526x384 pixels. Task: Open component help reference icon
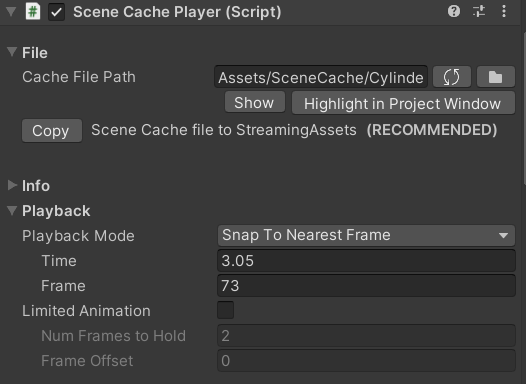click(454, 11)
